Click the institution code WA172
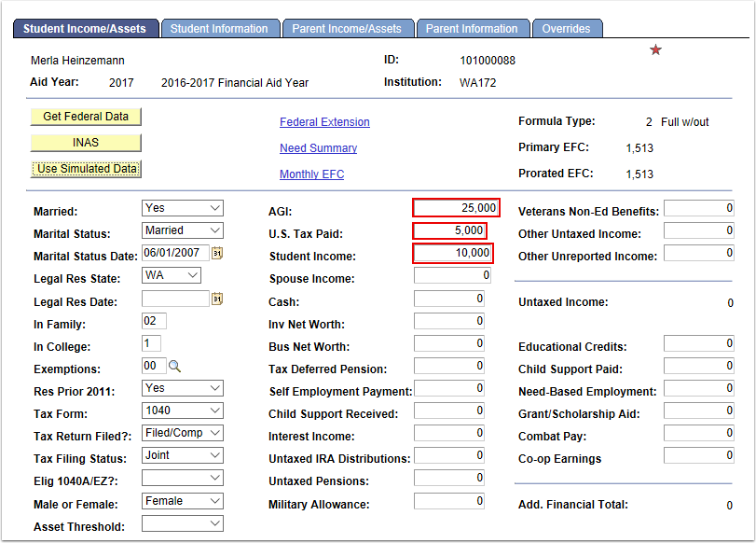 [478, 82]
